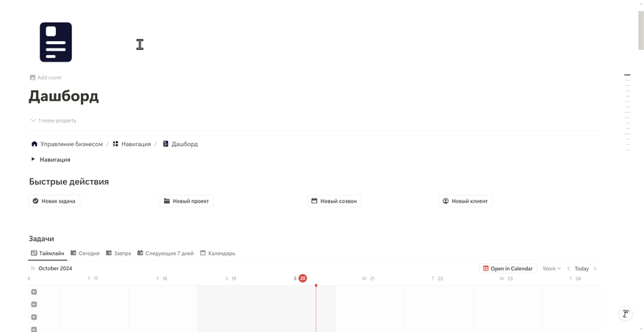The height and width of the screenshot is (332, 644).
Task: Expand the 1 more property row
Action: click(54, 120)
